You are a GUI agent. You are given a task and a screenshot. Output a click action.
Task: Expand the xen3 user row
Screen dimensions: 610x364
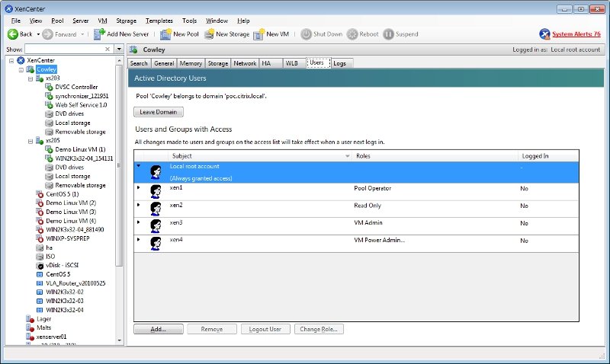point(139,222)
